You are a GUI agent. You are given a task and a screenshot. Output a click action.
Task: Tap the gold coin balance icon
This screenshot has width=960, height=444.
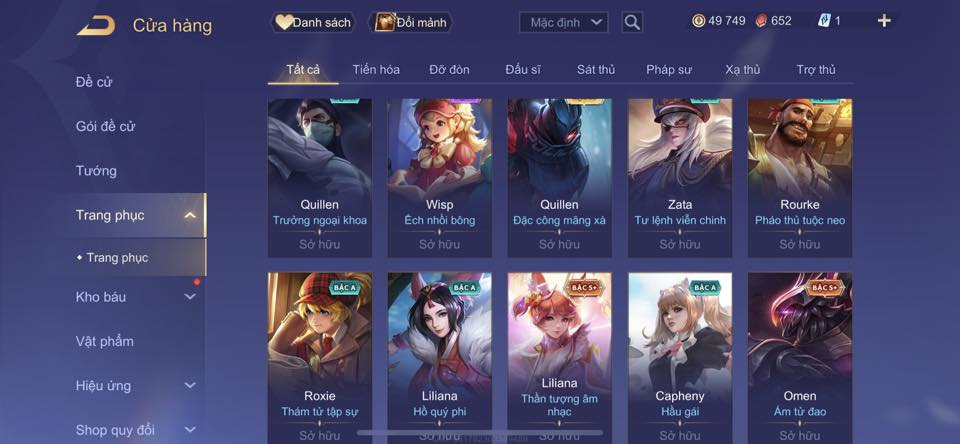tap(699, 21)
